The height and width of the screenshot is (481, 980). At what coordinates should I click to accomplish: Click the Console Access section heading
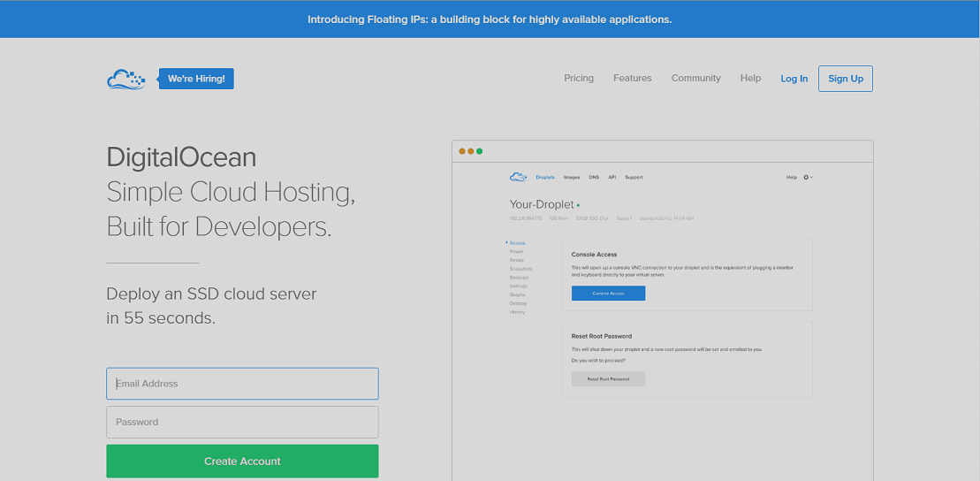(x=594, y=255)
